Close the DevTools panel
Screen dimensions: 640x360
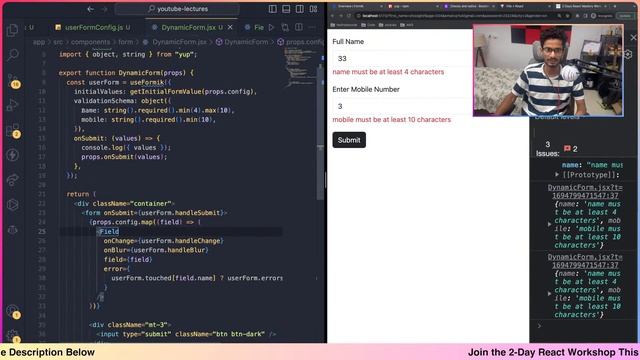[633, 38]
